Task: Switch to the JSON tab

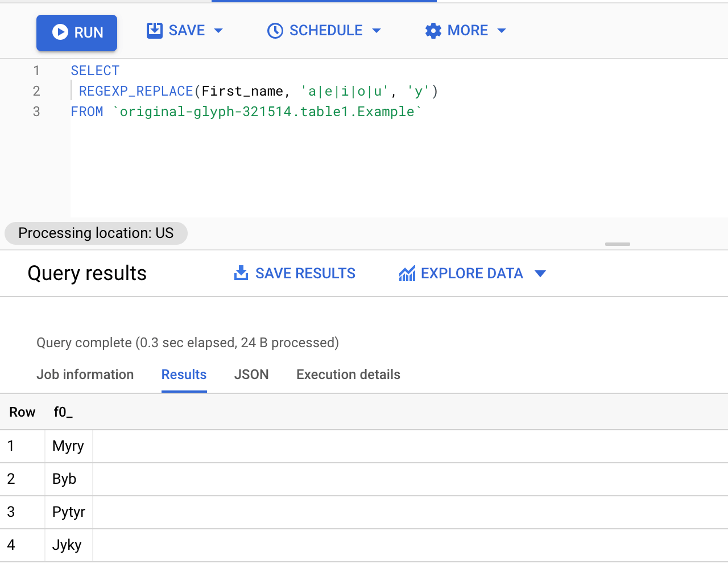Action: tap(251, 375)
